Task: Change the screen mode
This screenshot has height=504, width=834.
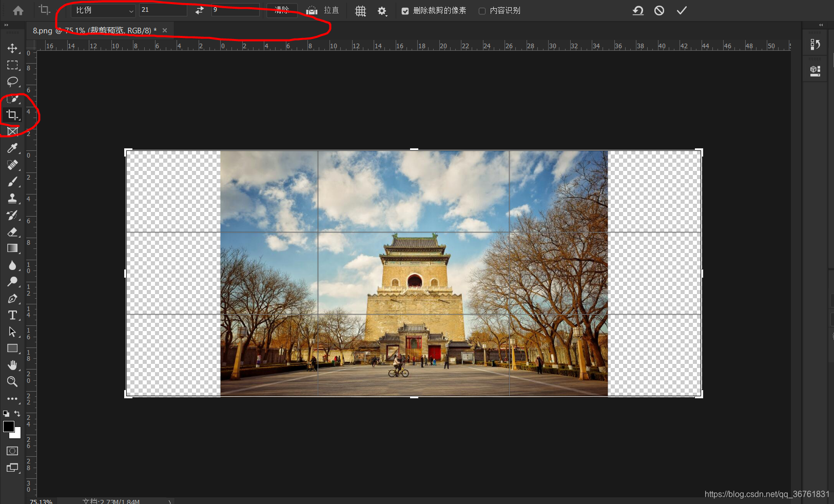Action: [x=12, y=468]
